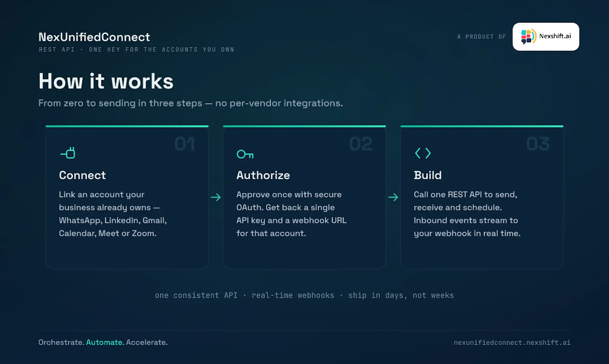Click 'A PRODUCT OF' label
Screen dimensions: 609x364
481,37
